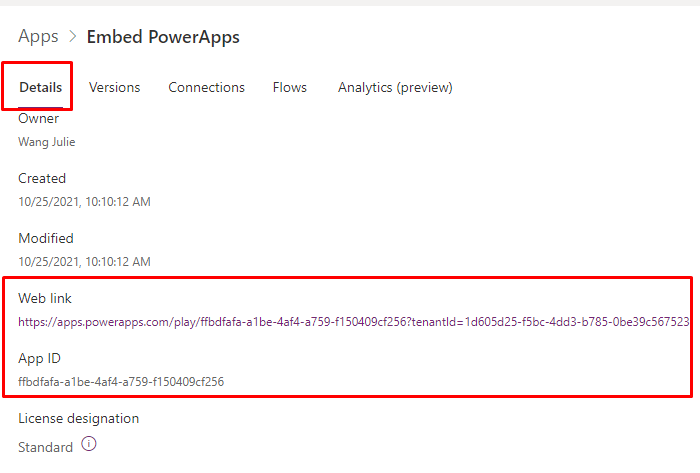Click the Modified label
Screen dimensions: 700x473
coord(46,238)
